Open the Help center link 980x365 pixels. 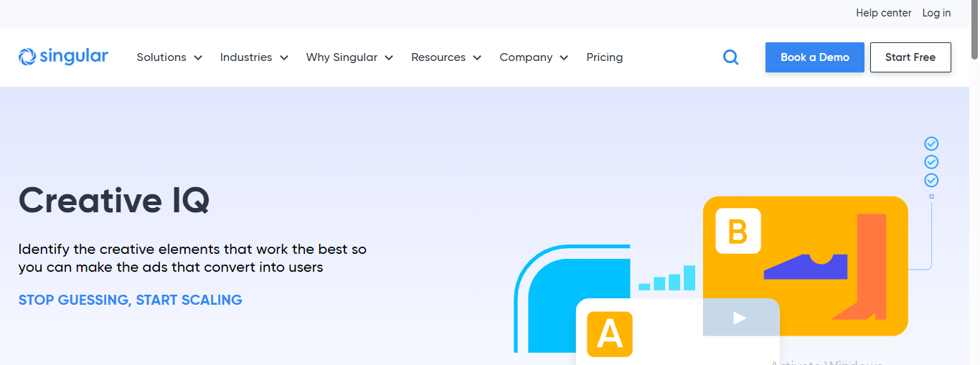(x=883, y=13)
